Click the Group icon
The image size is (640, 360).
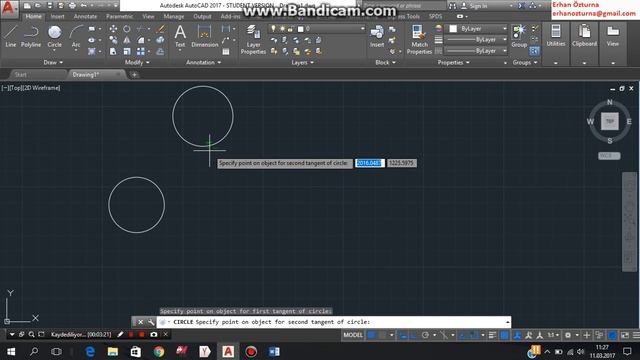519,36
